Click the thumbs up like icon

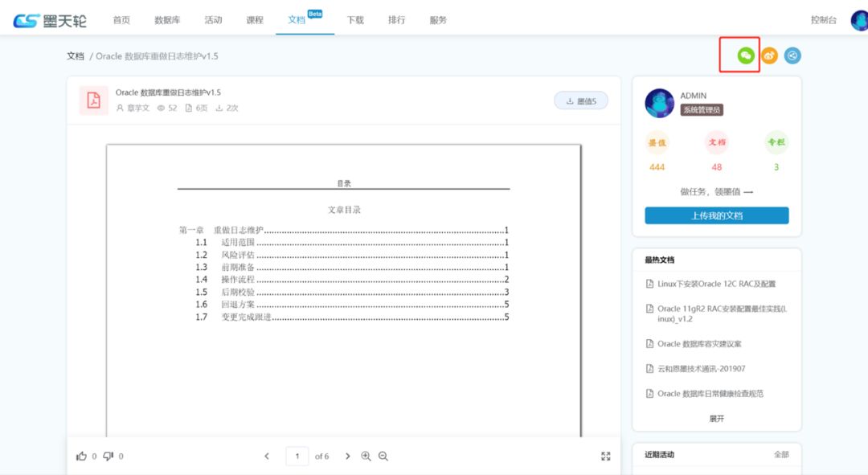pyautogui.click(x=81, y=456)
